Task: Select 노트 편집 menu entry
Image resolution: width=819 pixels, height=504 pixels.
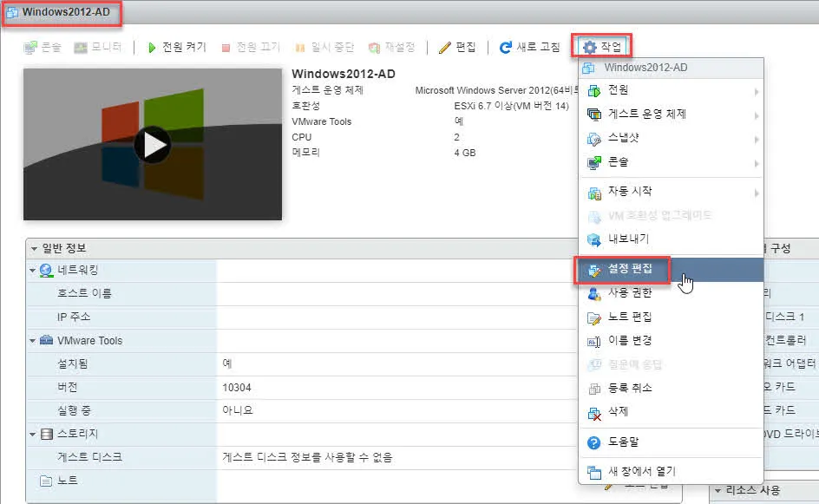Action: pos(672,317)
